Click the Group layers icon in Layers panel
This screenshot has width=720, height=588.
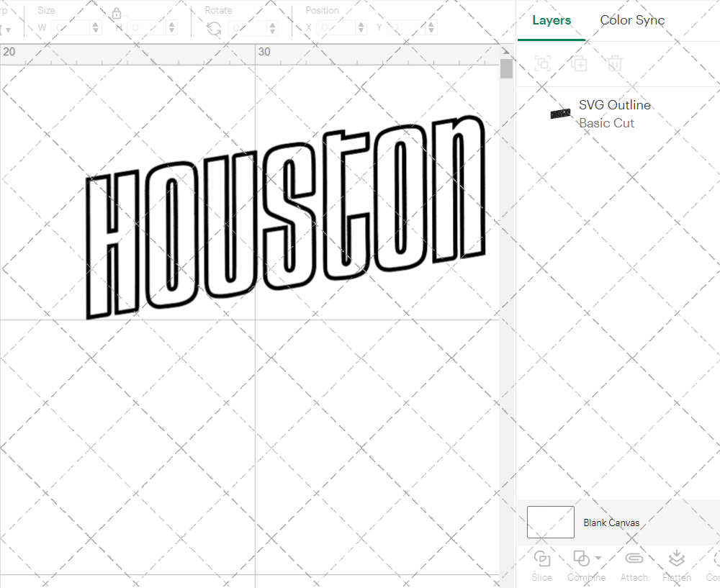[x=542, y=63]
